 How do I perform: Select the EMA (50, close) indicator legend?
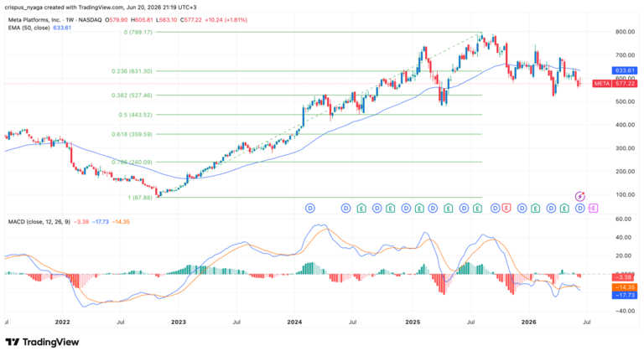[29, 28]
